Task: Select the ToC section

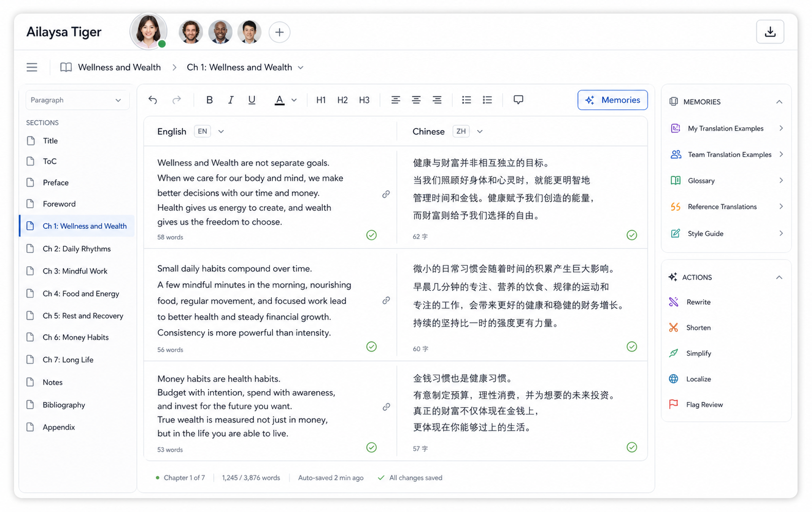Action: (x=77, y=161)
